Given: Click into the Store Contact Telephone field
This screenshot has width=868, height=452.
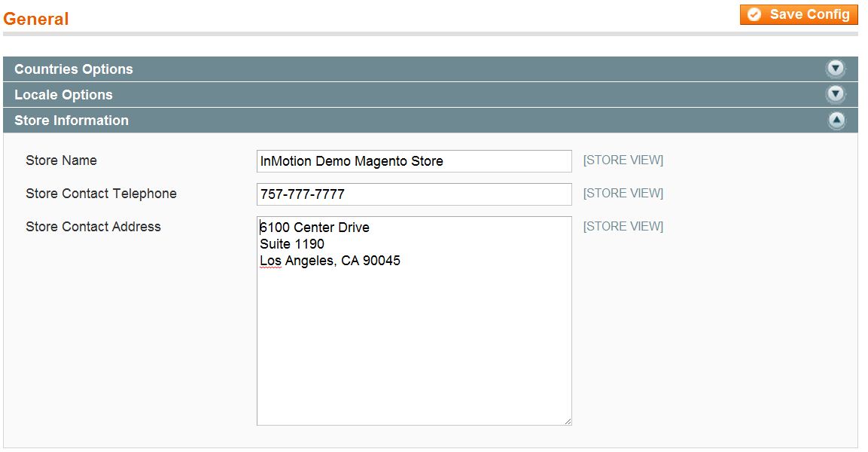Looking at the screenshot, I should coord(414,194).
